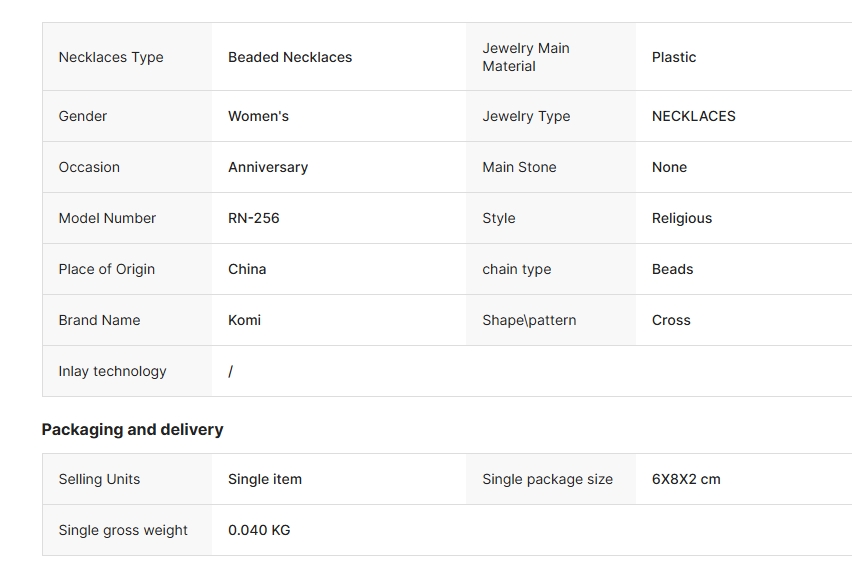Screen dimensions: 852x569
Task: Select the 0.040 KG gross weight value
Action: [259, 530]
